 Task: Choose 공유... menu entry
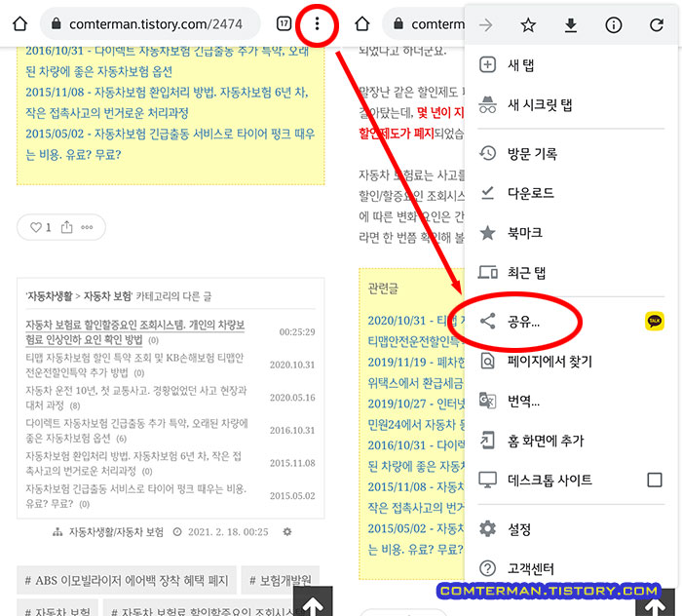coord(552,322)
